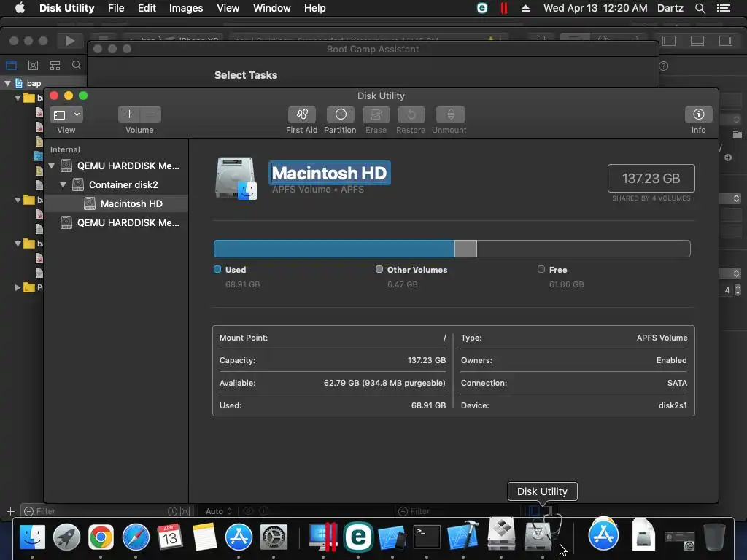The image size is (747, 560).
Task: Click the gray Other Volumes legend swatch
Action: click(x=379, y=270)
